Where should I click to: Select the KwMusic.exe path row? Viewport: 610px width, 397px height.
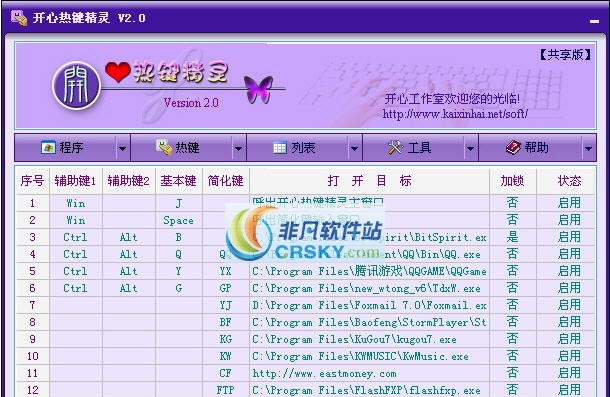click(369, 357)
